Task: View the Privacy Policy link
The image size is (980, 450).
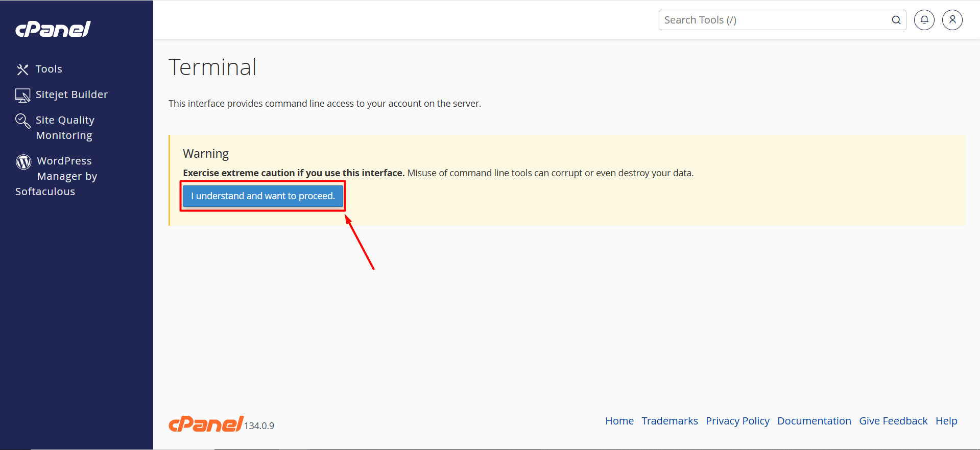Action: 737,421
